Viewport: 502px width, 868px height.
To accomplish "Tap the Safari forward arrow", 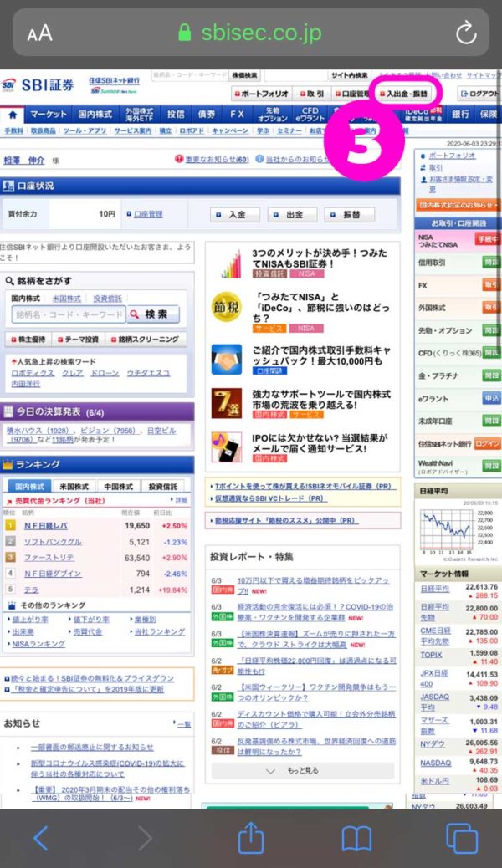I will coord(145,838).
